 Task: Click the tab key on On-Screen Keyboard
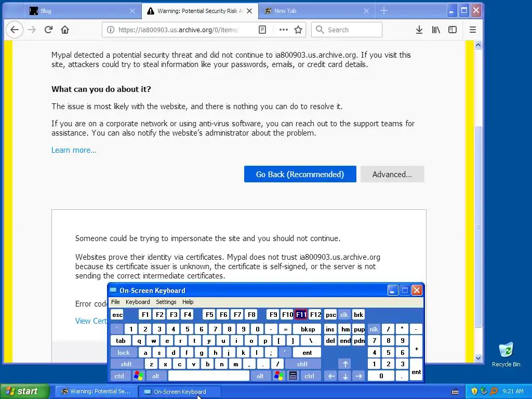pyautogui.click(x=121, y=341)
